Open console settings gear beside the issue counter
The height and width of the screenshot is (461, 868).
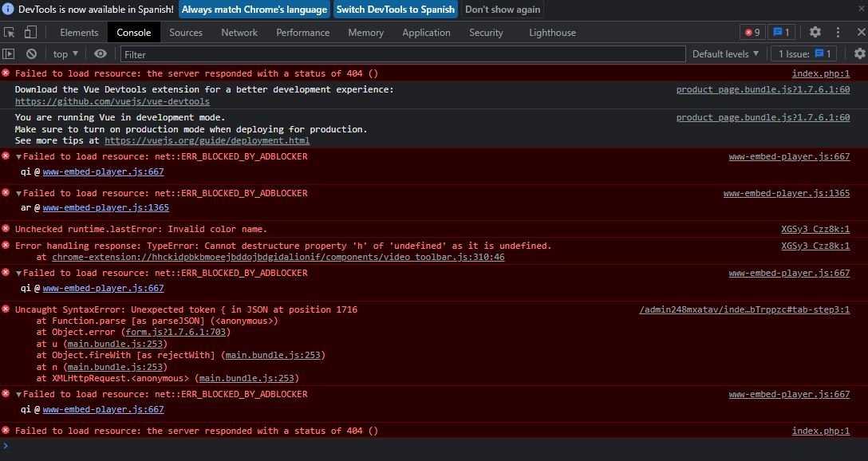point(859,54)
